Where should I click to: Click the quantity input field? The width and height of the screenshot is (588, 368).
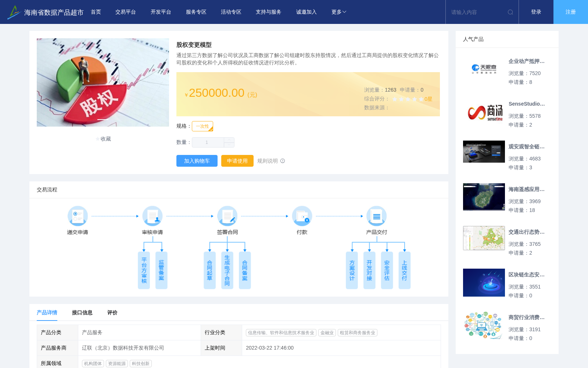tap(208, 142)
